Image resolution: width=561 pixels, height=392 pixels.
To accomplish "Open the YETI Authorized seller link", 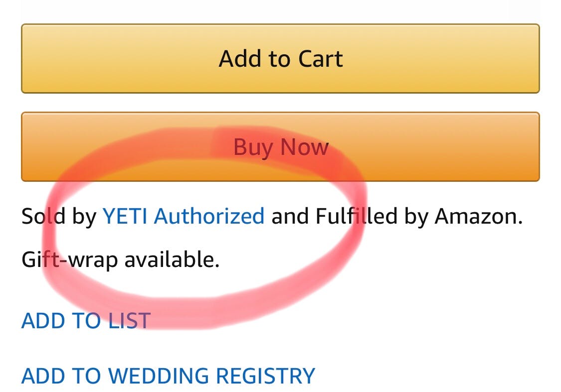I will pyautogui.click(x=183, y=217).
